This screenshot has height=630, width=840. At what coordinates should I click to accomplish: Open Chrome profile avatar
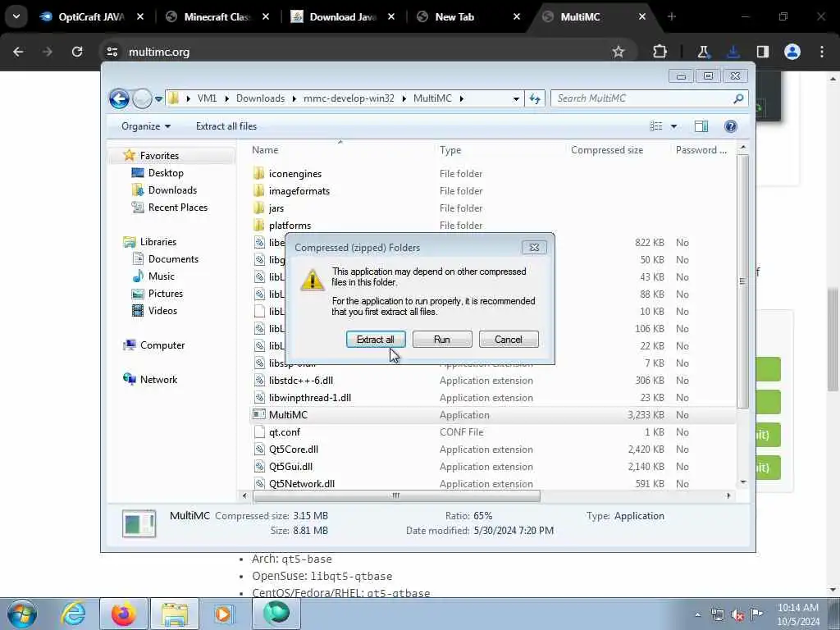792,52
